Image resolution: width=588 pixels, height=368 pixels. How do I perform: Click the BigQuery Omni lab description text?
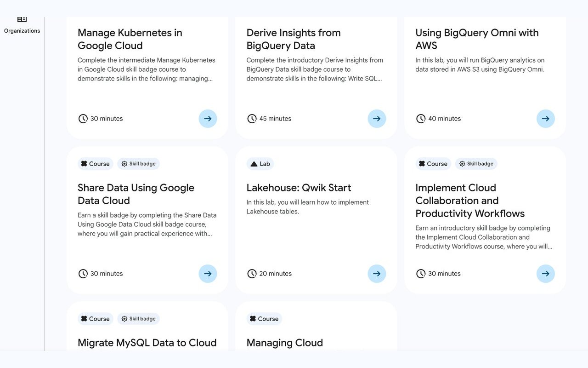(x=480, y=65)
